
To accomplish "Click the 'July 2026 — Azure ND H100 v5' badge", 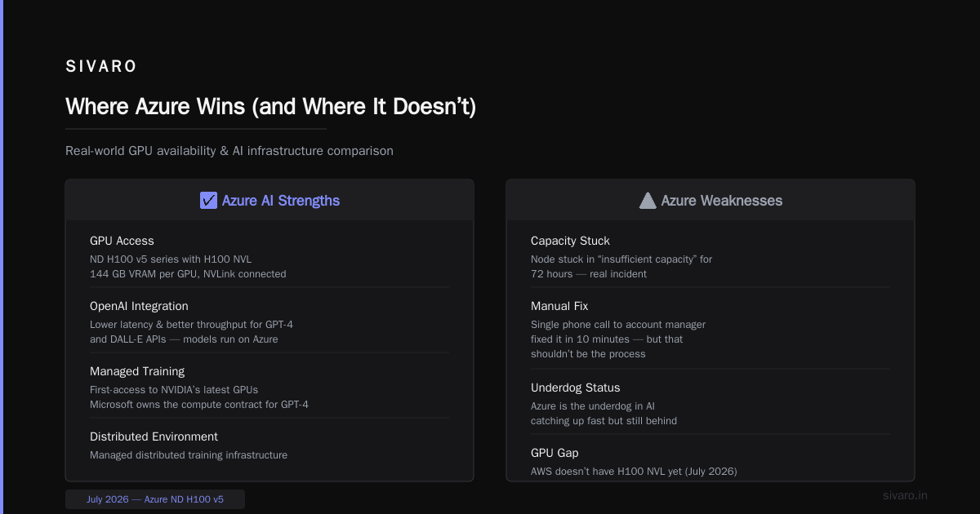I will pos(155,499).
